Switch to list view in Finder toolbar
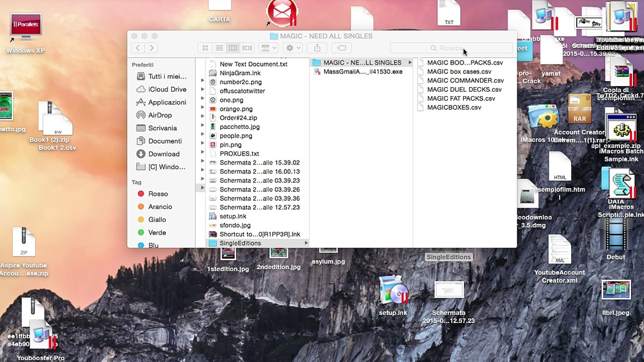 (219, 48)
